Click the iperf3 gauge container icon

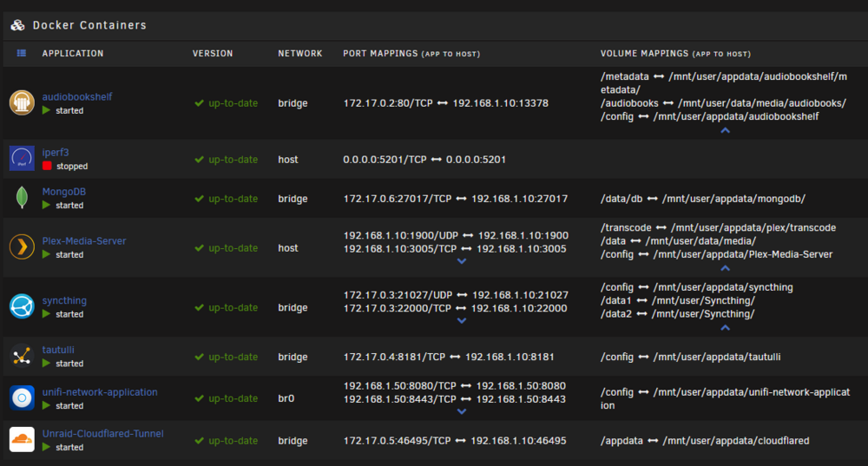point(22,159)
